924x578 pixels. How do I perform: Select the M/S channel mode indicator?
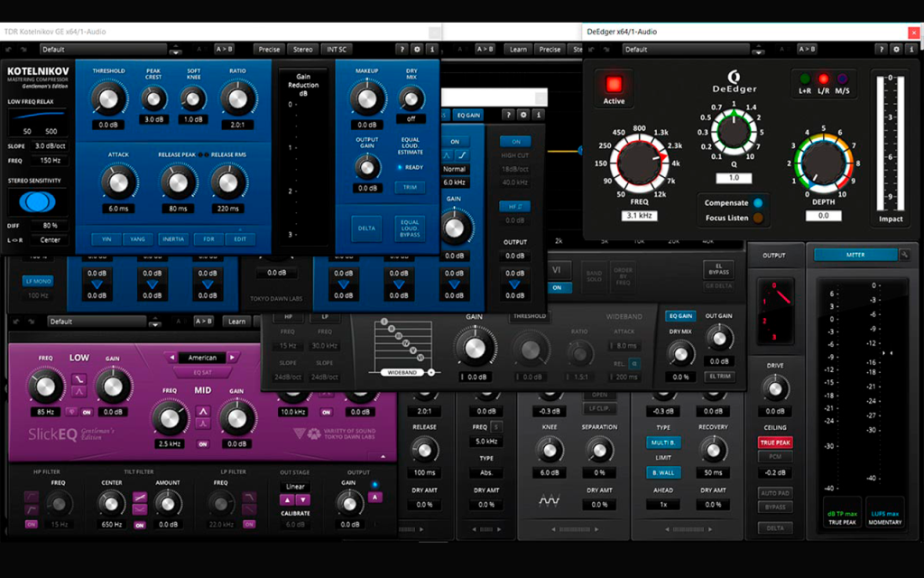point(842,79)
